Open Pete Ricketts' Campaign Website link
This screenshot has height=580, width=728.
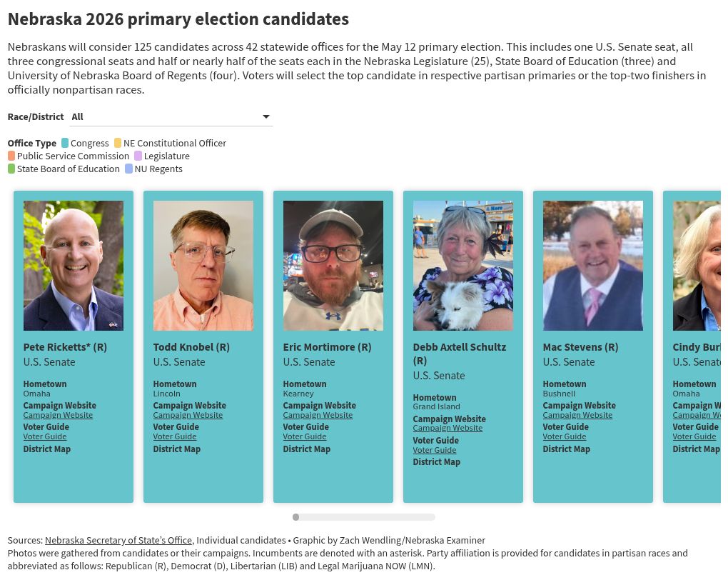coord(58,415)
